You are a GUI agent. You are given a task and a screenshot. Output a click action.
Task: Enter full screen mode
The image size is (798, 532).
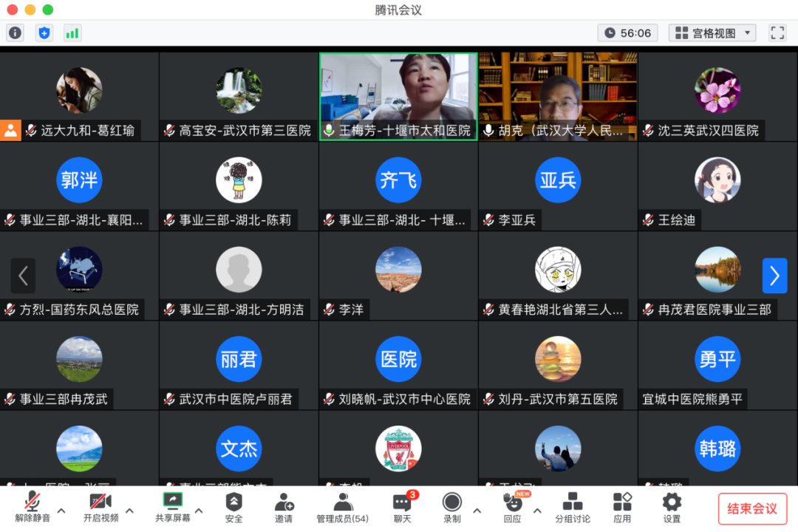point(777,33)
